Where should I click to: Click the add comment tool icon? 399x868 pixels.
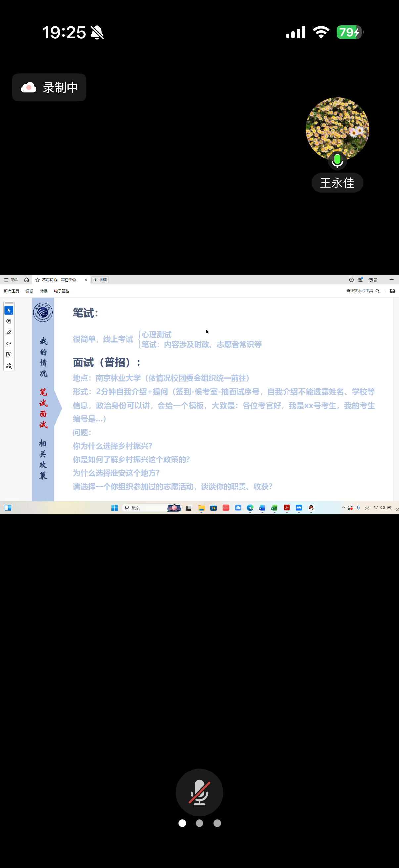(9, 321)
